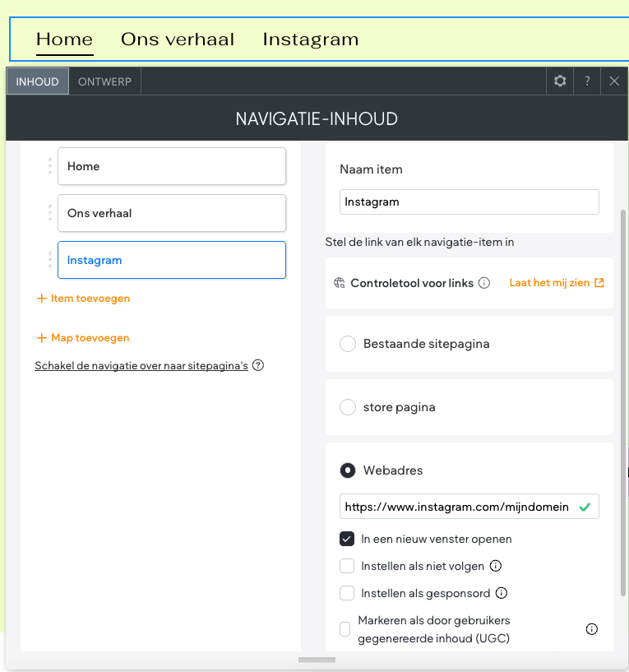This screenshot has width=629, height=672.
Task: Select Ons verhaal in navigation list
Action: (x=171, y=213)
